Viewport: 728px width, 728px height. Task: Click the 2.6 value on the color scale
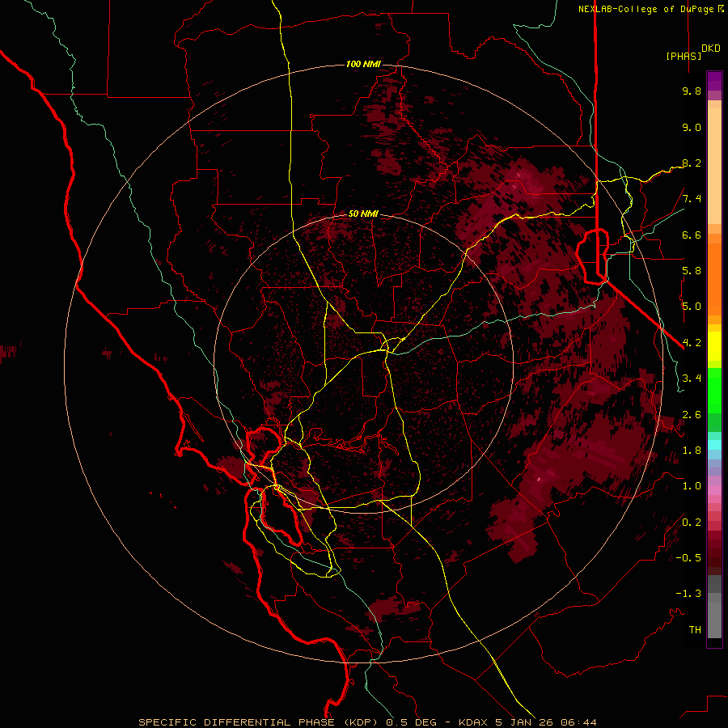(x=692, y=414)
